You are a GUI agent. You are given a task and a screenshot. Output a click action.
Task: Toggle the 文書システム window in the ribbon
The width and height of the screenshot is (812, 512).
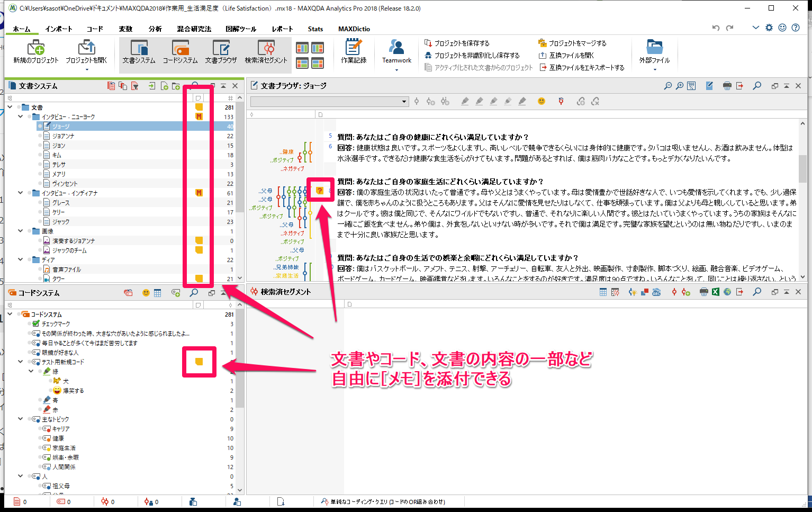coord(139,52)
